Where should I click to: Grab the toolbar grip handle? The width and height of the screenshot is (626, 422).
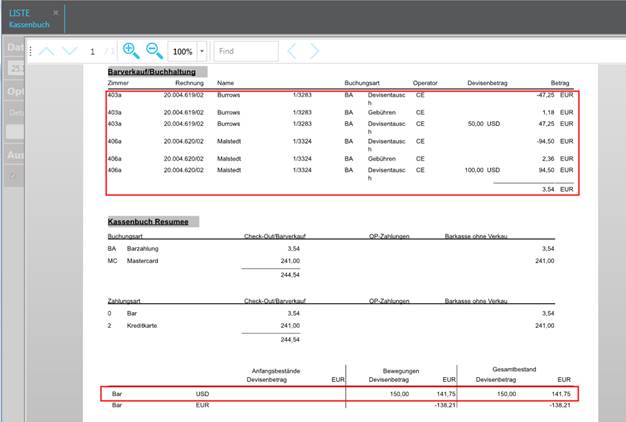(31, 51)
